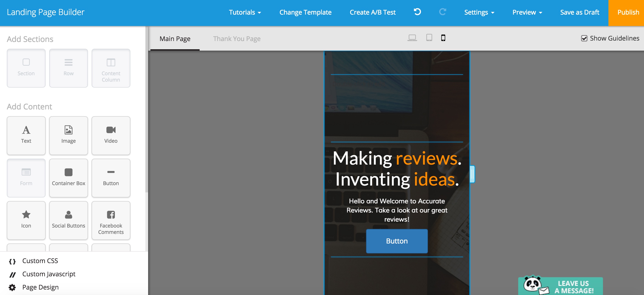Add a Container Box element

[x=68, y=178]
